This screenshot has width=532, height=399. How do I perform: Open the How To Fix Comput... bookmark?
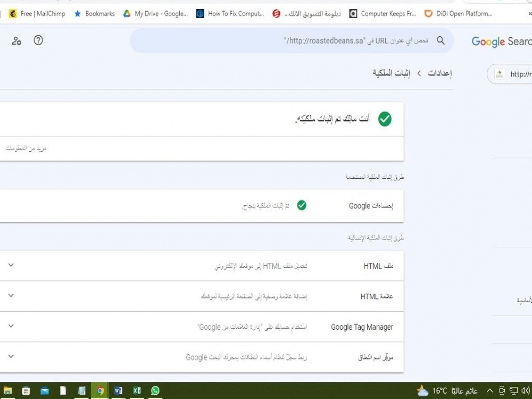point(230,14)
